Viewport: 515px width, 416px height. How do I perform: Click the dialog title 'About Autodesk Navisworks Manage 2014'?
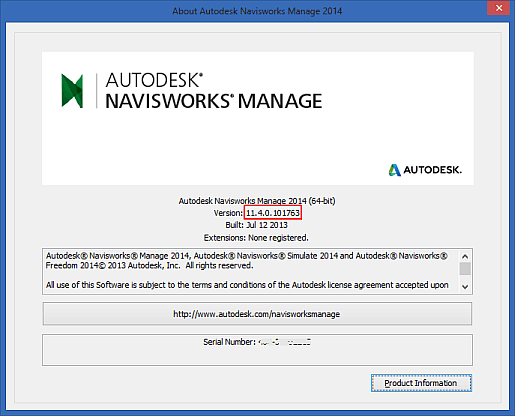(x=257, y=11)
